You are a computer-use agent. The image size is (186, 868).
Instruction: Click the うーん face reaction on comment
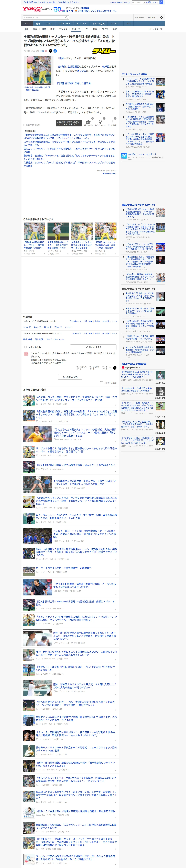[x=104, y=368]
